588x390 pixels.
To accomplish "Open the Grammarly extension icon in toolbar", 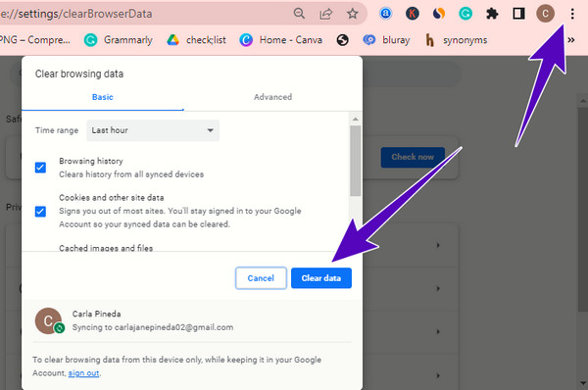I will [x=465, y=14].
